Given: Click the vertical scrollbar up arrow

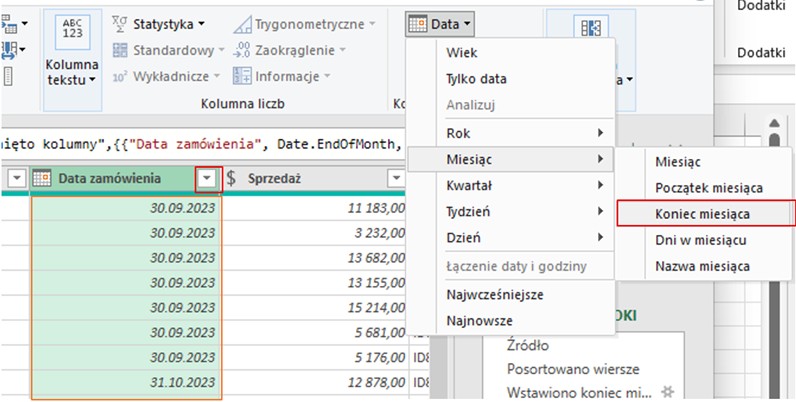Looking at the screenshot, I should [774, 123].
